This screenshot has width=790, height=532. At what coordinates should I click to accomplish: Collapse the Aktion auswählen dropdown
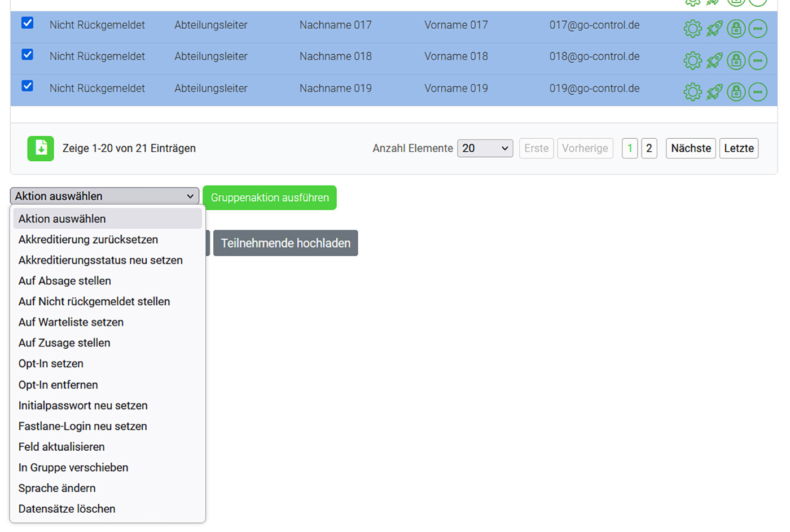104,196
